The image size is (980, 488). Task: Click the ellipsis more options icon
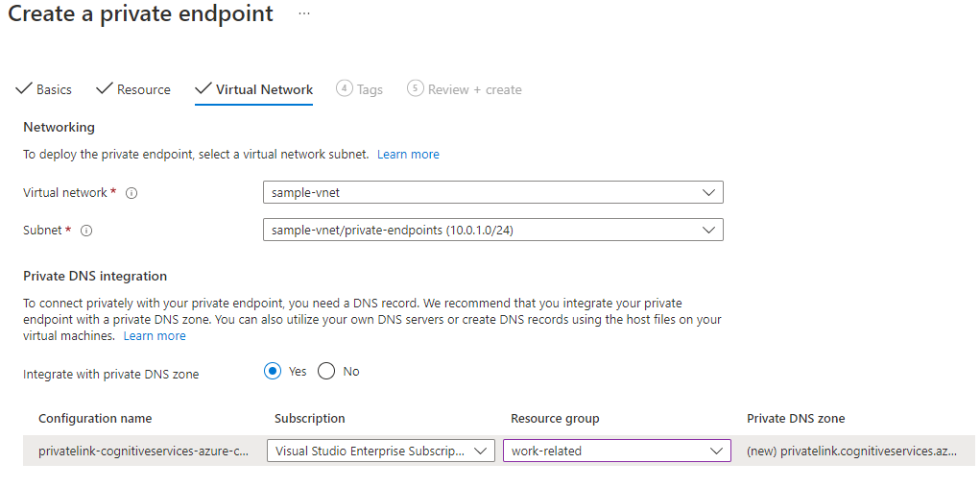[x=304, y=14]
